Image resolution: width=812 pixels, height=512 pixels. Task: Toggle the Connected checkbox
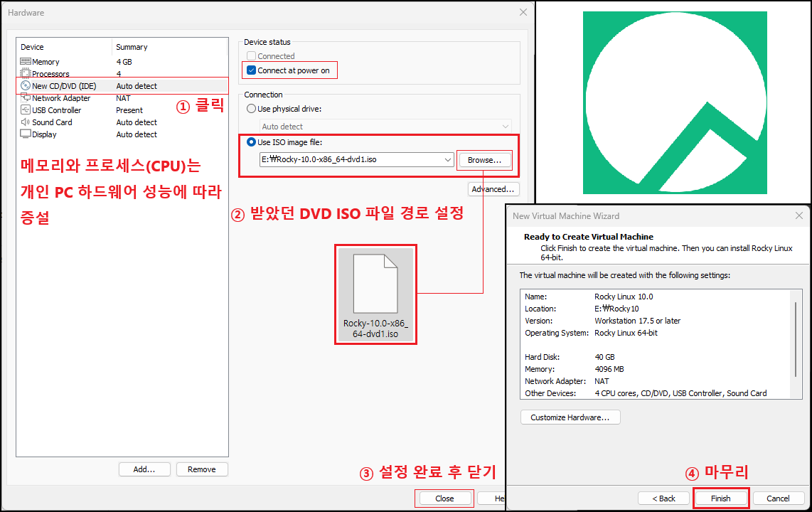[251, 56]
